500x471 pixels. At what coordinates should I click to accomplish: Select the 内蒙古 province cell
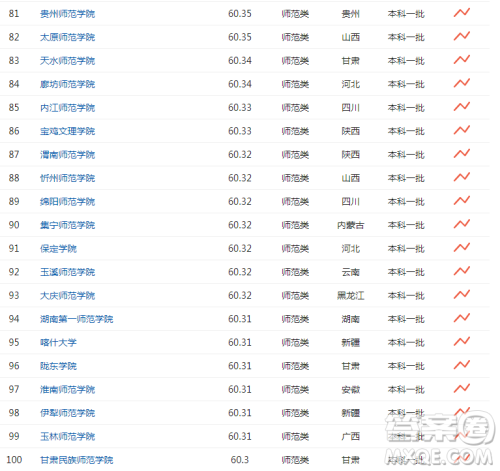[x=350, y=225]
